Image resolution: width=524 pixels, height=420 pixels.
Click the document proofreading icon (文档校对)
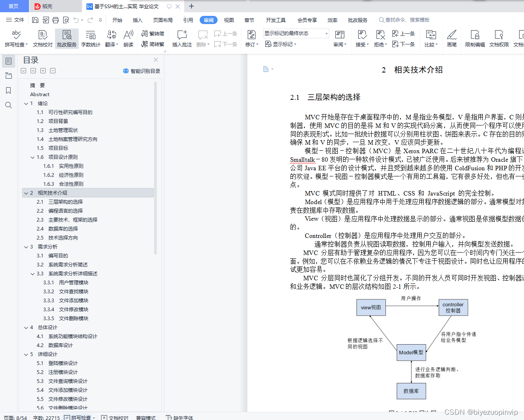(43, 39)
